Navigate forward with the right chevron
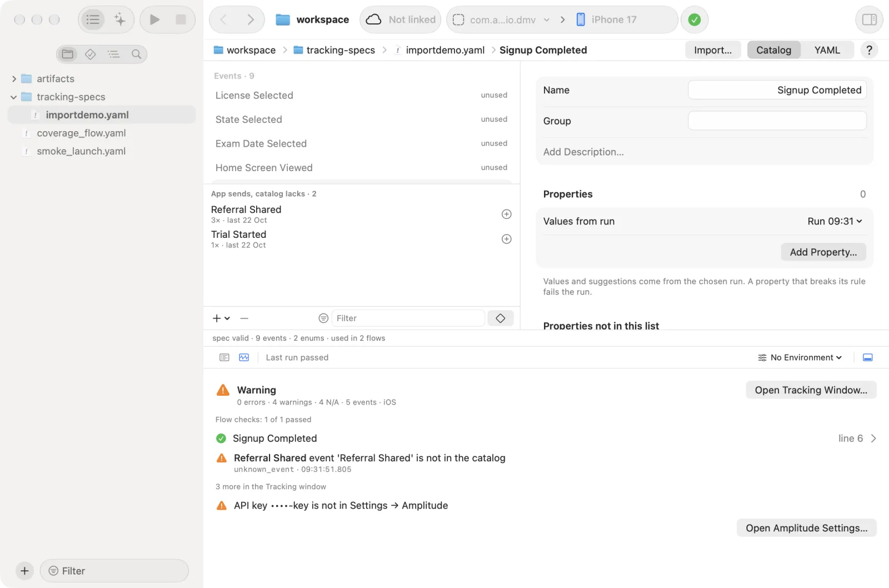 coord(251,19)
